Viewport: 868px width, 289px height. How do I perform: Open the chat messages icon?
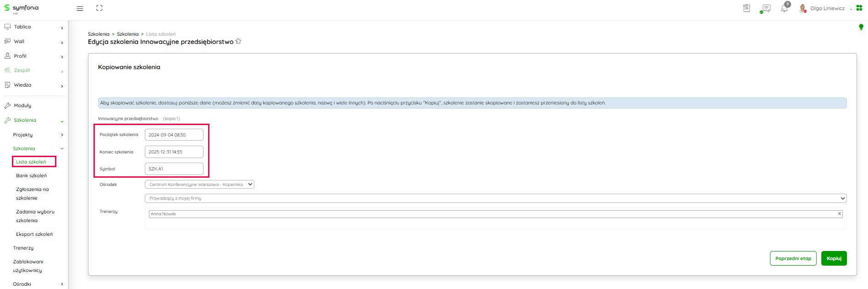point(765,8)
